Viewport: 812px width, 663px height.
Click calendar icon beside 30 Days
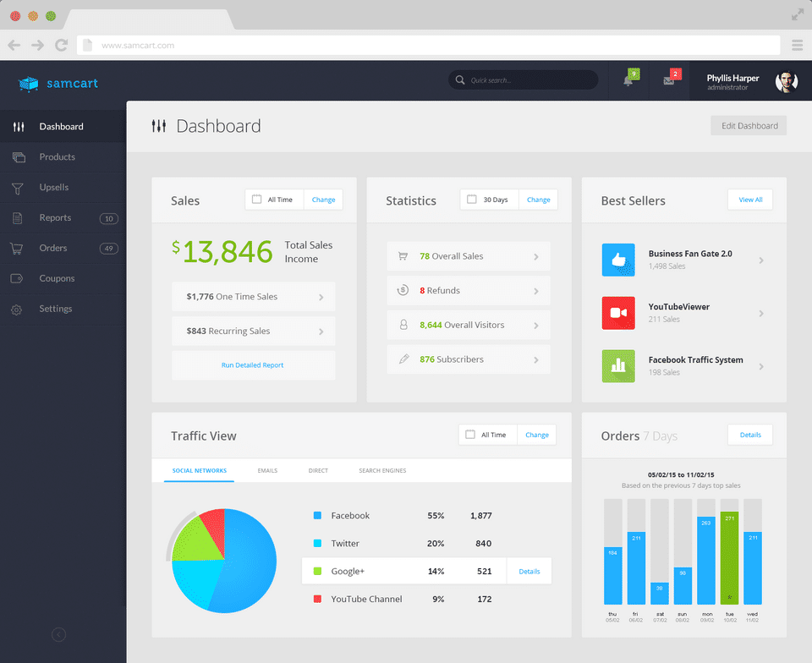pyautogui.click(x=471, y=200)
